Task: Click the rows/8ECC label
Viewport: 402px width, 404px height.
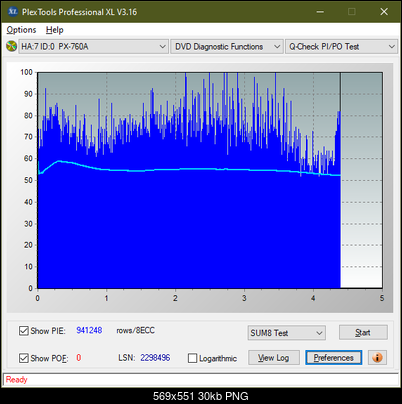Action: pos(136,330)
